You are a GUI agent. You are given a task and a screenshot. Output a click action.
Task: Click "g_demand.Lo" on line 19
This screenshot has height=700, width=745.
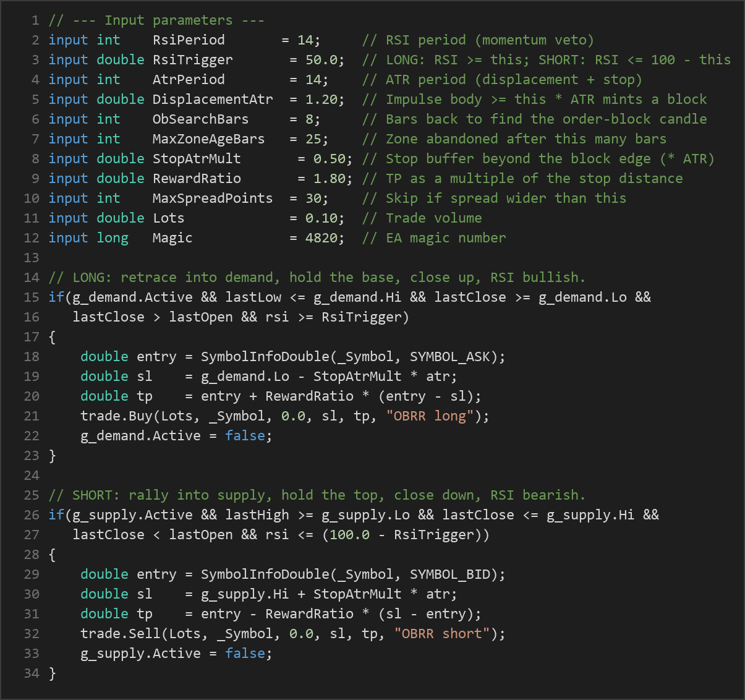[245, 377]
